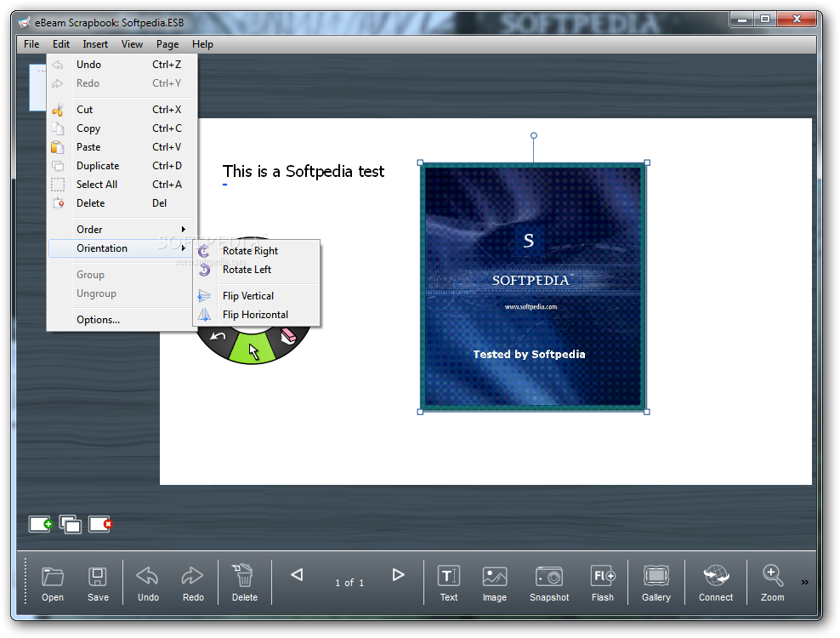
Task: Click the duplicate page icon
Action: [71, 524]
